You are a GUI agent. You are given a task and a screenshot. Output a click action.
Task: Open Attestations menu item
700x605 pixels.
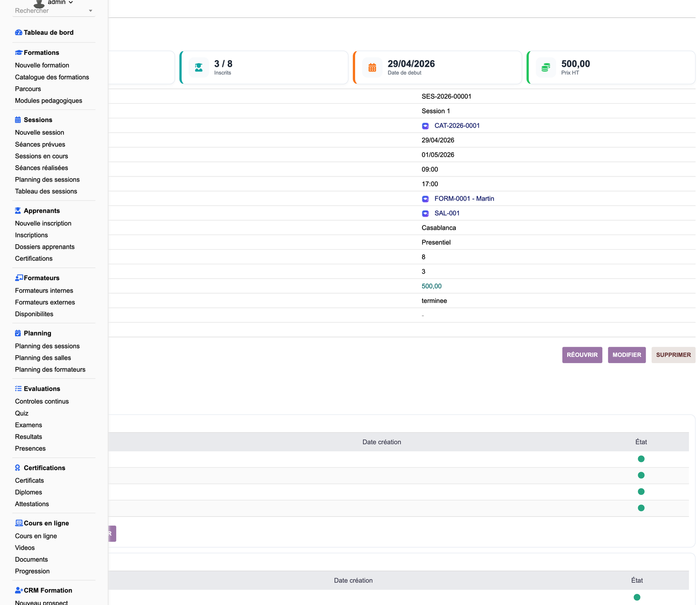32,504
